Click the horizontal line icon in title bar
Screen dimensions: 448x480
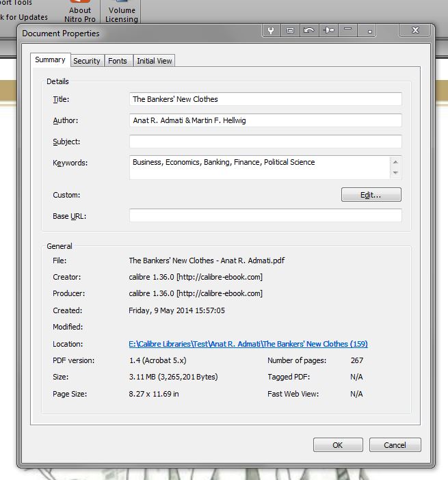click(x=347, y=30)
